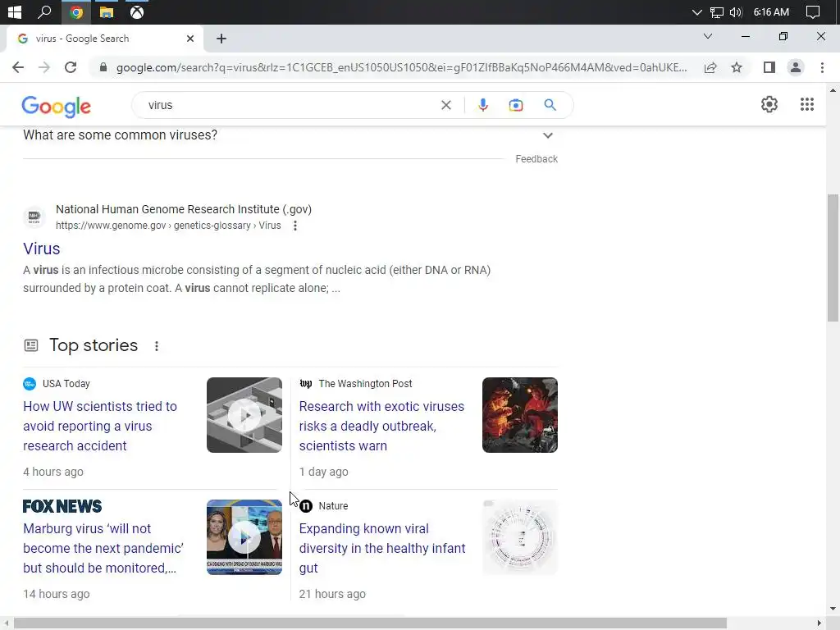Close the 'virus - Google Search' tab
This screenshot has width=840, height=630.
pyautogui.click(x=190, y=39)
